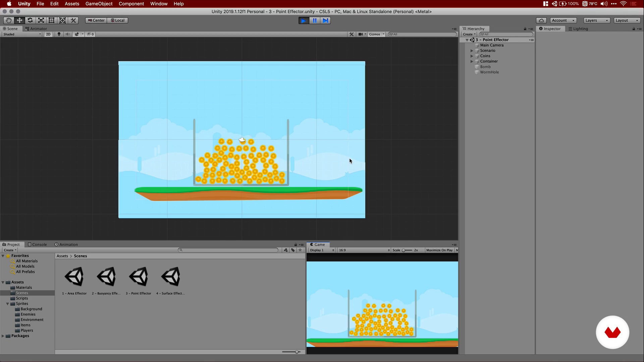Open scene component tools icon

tap(352, 34)
